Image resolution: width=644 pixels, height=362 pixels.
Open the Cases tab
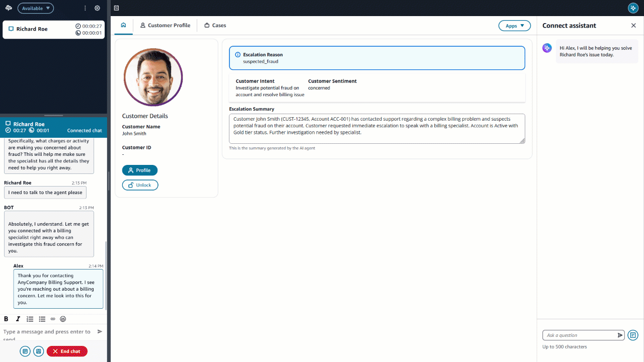point(215,25)
